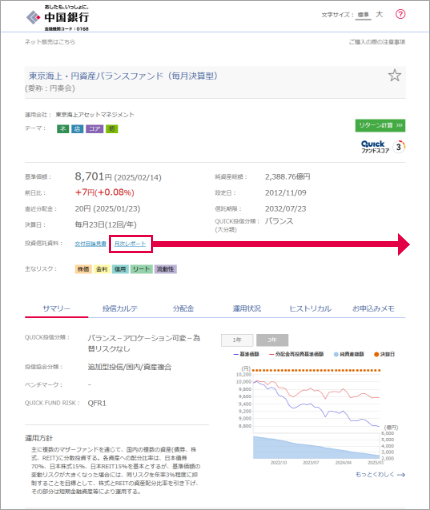Set text size to 標準
This screenshot has width=430, height=510.
click(x=363, y=15)
